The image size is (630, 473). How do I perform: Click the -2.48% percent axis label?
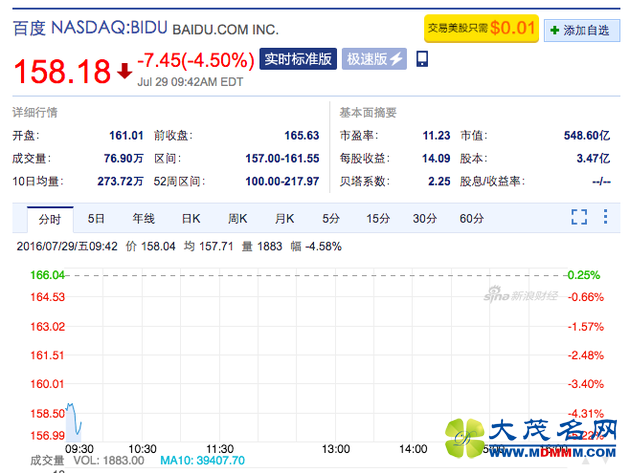coord(586,355)
